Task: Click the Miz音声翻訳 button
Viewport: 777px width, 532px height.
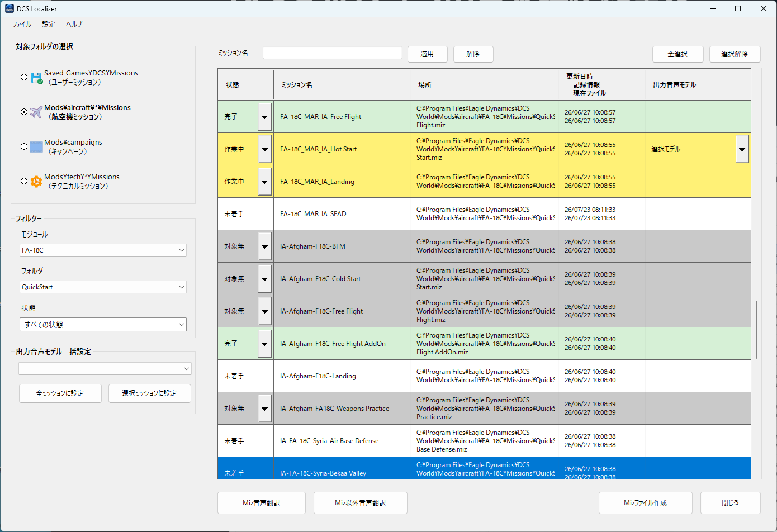Action: pyautogui.click(x=262, y=503)
